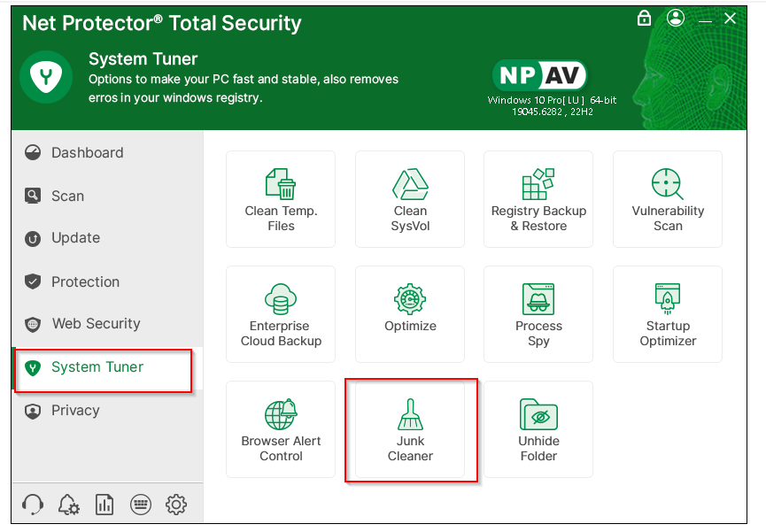Open Registry Backup & Restore
This screenshot has height=532, width=766.
click(x=538, y=199)
